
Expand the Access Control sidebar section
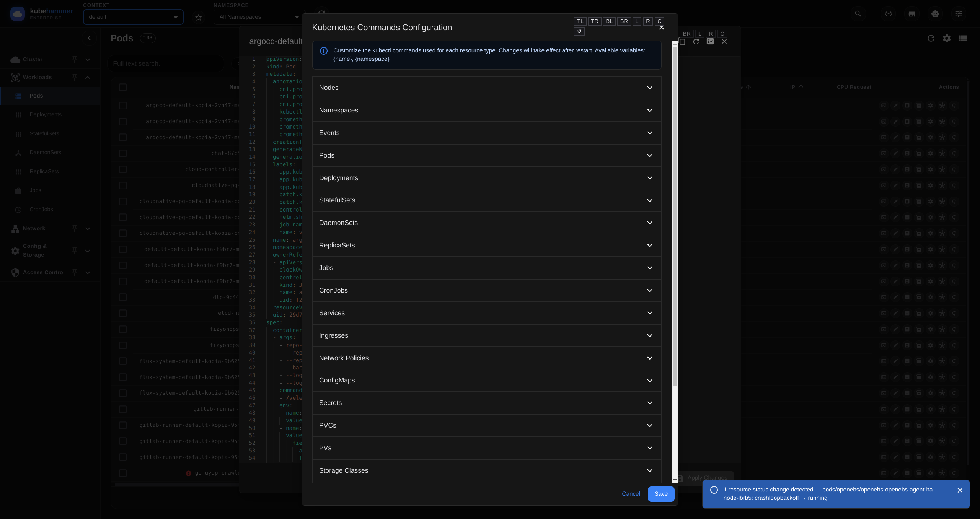[88, 273]
